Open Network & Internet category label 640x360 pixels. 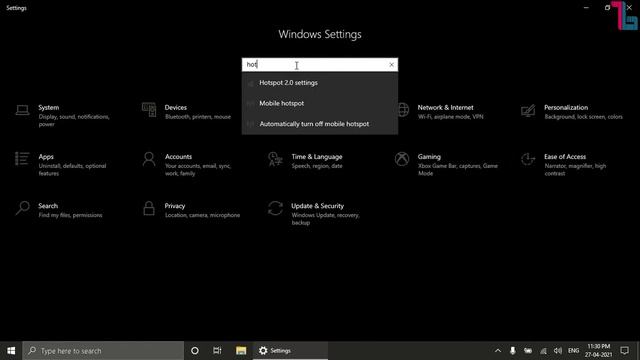point(445,107)
